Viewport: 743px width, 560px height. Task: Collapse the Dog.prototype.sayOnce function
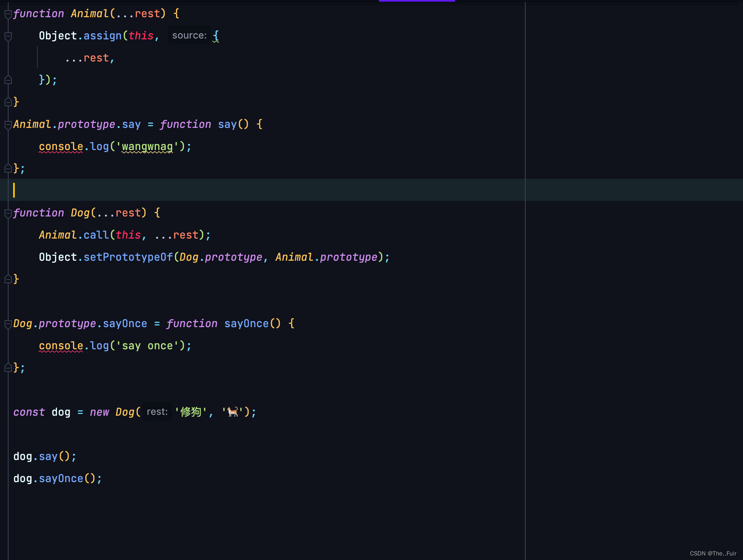point(7,323)
